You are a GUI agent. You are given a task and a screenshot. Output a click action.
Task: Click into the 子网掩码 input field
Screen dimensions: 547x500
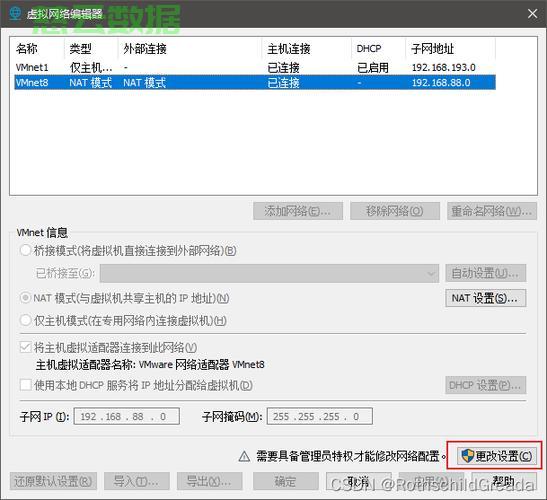[x=320, y=416]
